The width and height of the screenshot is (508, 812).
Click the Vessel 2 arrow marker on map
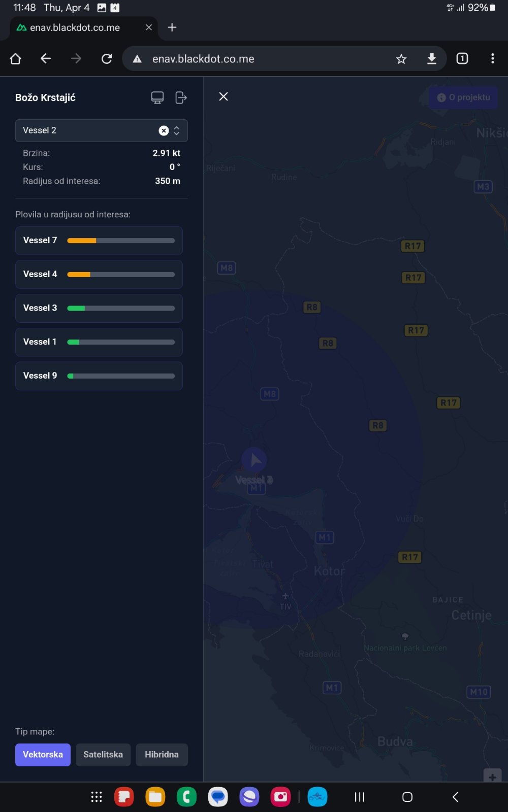tap(255, 460)
